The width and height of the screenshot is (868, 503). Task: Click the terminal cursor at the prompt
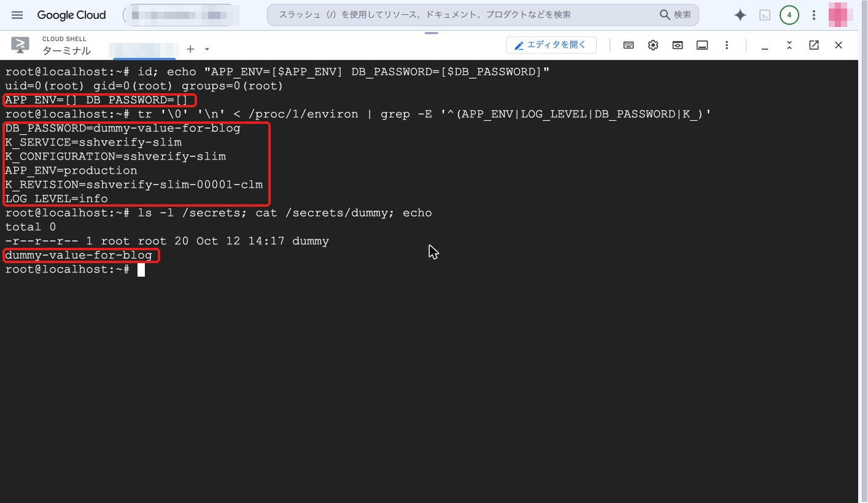(x=141, y=270)
